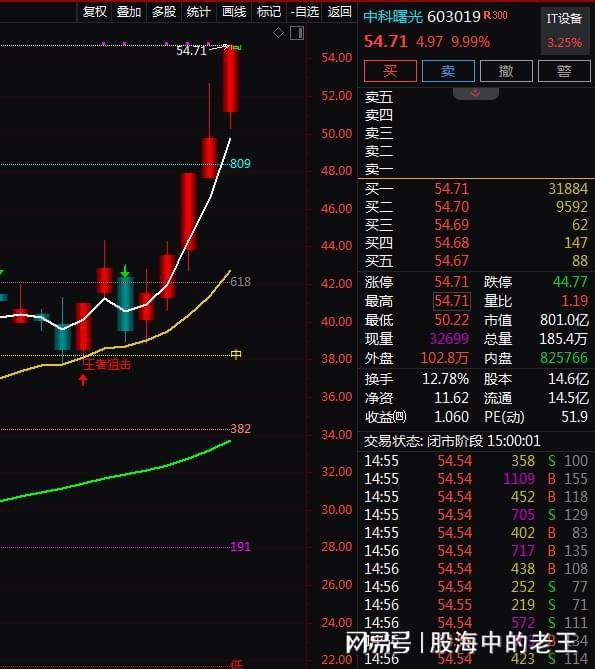Select the 多股 multi-stock view
595x669 pixels.
pyautogui.click(x=164, y=12)
